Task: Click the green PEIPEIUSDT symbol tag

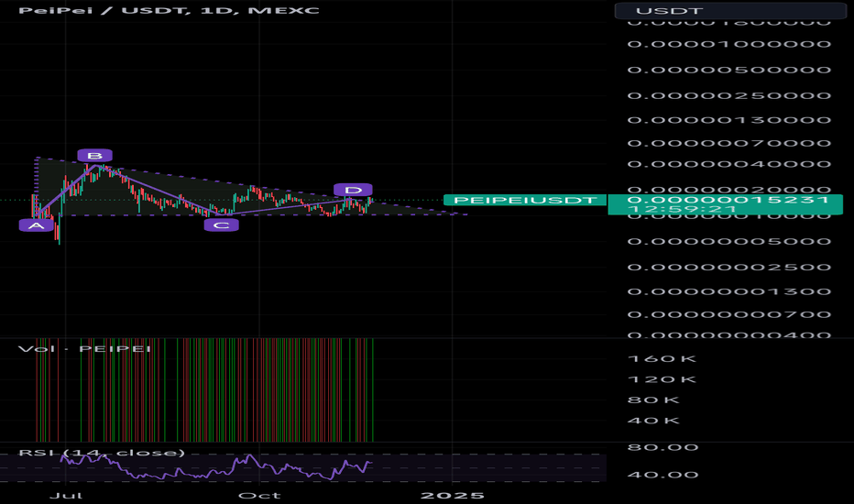Action: [525, 200]
